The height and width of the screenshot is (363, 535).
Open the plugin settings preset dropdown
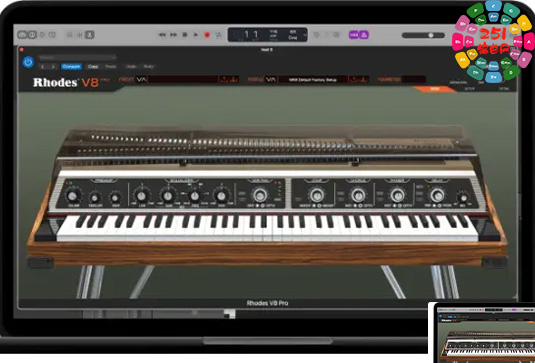click(77, 58)
